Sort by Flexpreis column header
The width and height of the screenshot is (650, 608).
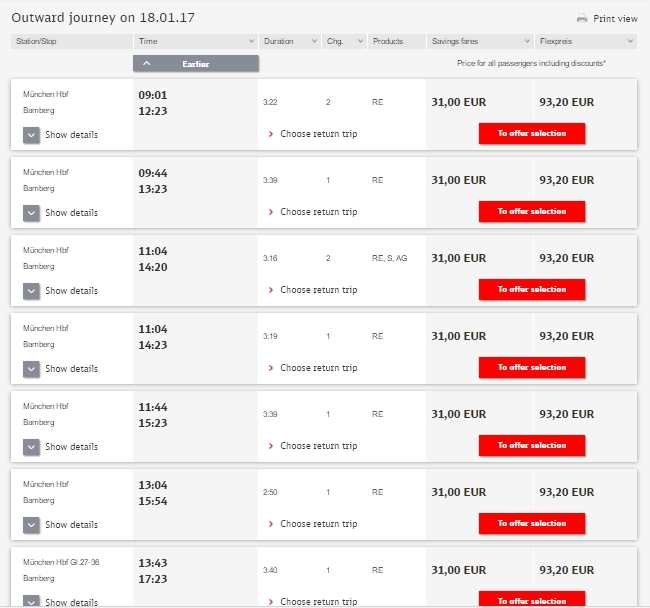(x=587, y=41)
